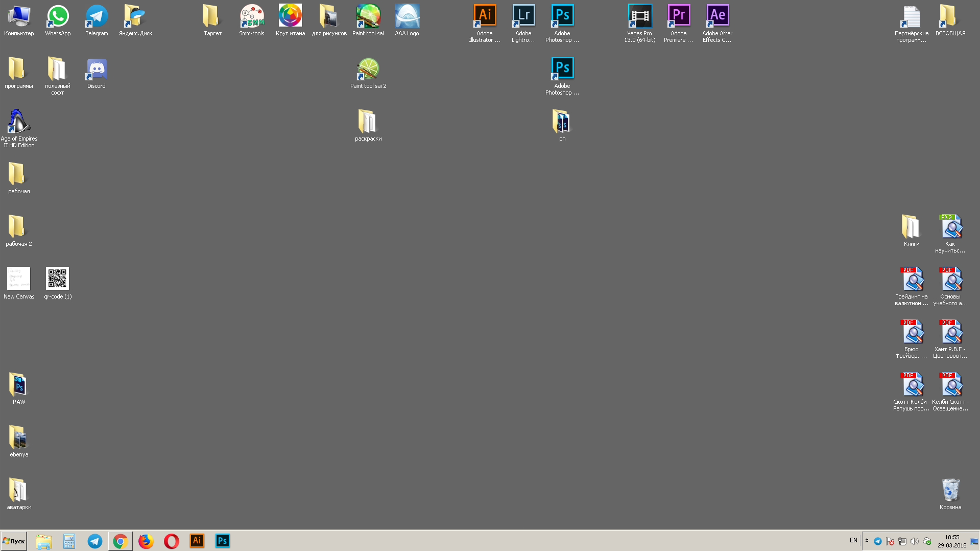Screen dimensions: 980x551
Task: Open the RAW folder
Action: pos(19,389)
